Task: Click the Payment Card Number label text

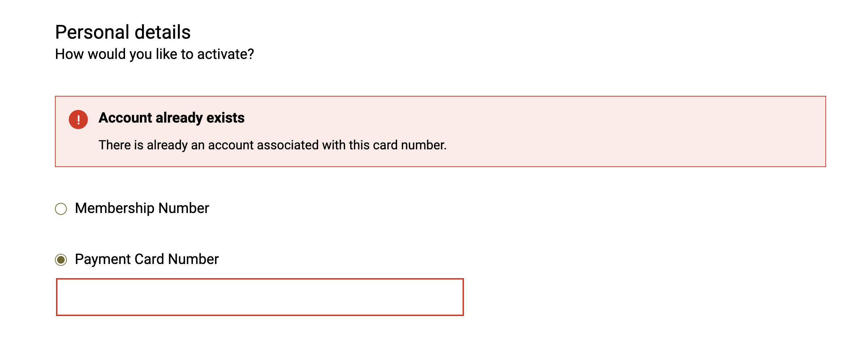Action: pos(146,259)
